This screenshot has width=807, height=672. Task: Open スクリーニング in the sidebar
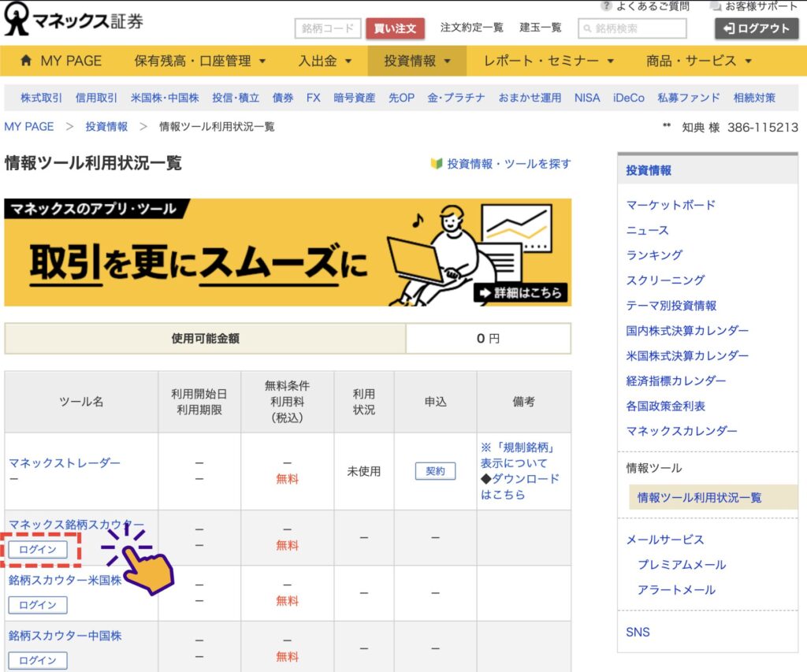point(665,280)
